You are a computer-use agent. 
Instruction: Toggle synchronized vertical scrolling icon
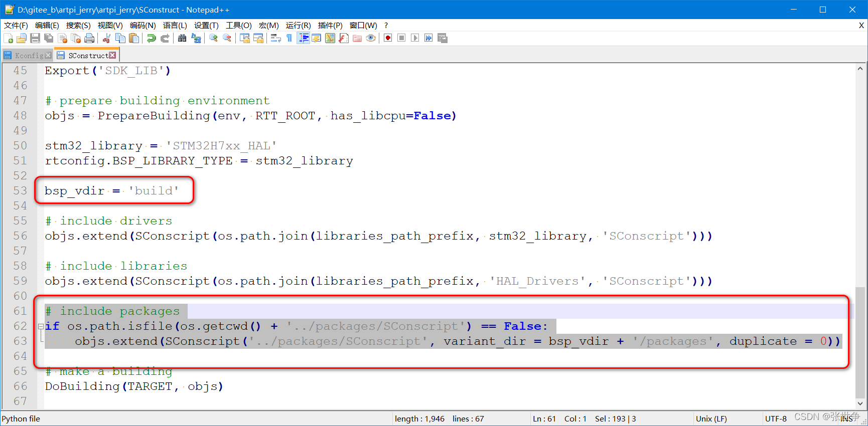click(x=245, y=38)
